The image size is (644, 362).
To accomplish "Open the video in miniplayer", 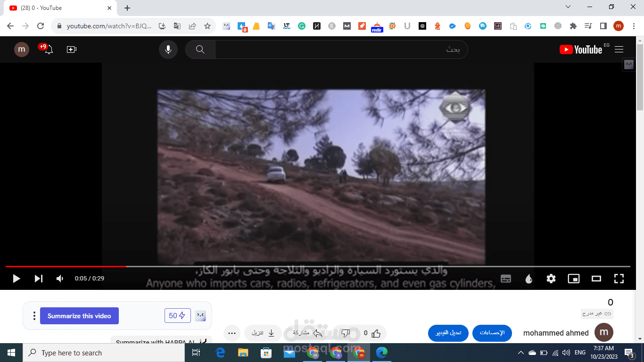I will click(x=573, y=279).
